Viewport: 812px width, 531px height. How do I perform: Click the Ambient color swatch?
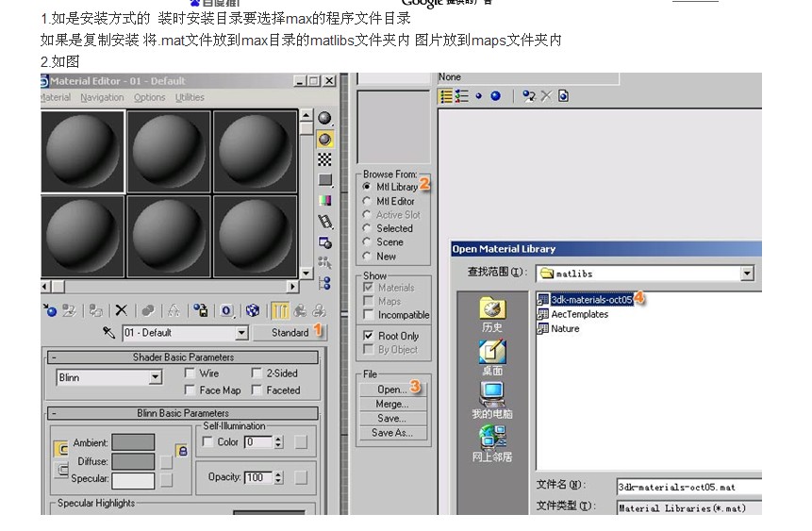pyautogui.click(x=133, y=442)
